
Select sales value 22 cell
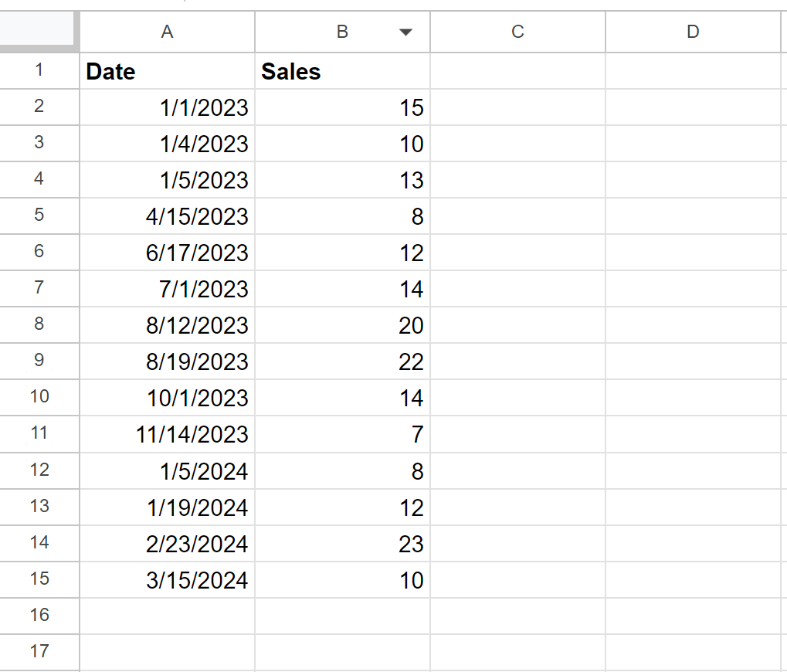point(342,361)
